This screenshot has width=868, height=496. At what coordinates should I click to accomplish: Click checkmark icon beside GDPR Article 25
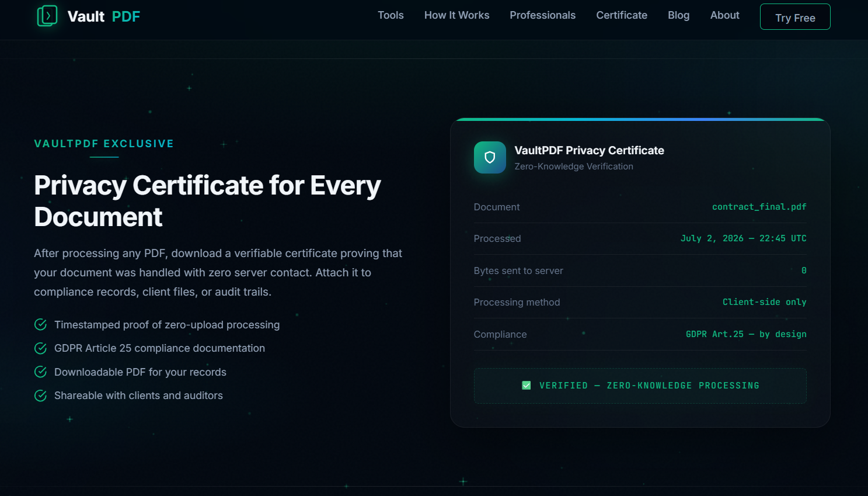point(40,348)
